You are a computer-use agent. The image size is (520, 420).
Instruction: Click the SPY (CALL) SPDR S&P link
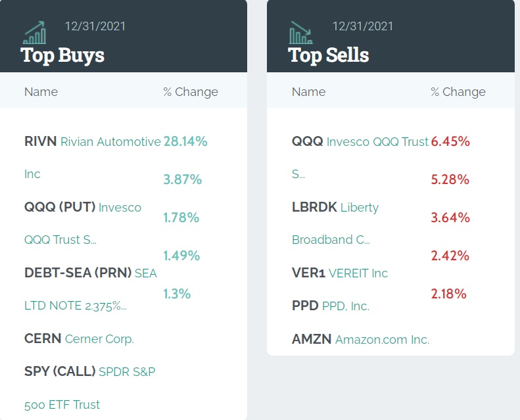tap(89, 372)
